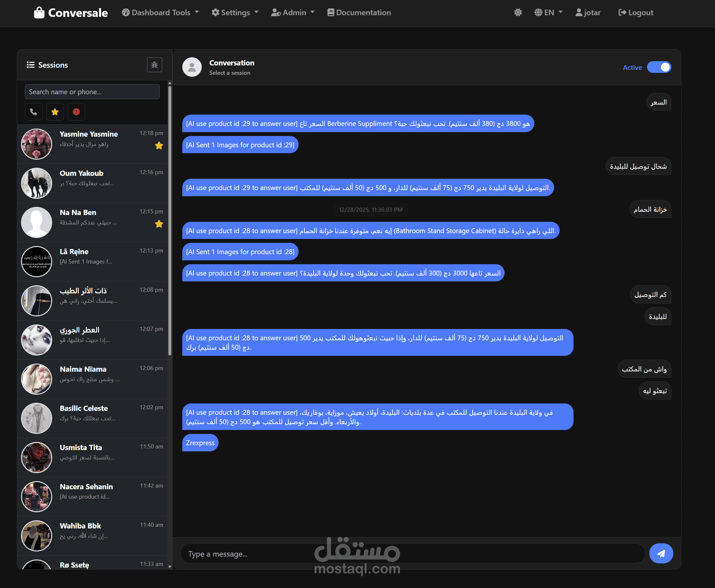The height and width of the screenshot is (588, 715).
Task: Toggle star on Yasmine Yasmine session
Action: tap(159, 146)
